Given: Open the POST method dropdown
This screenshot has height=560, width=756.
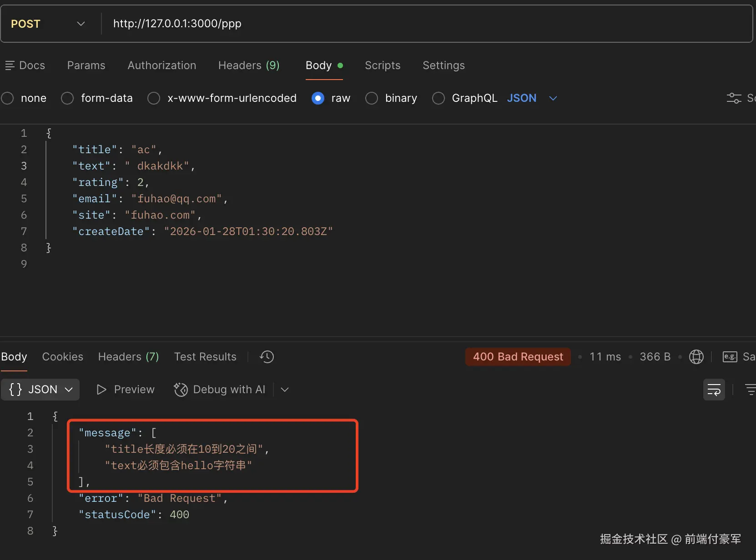Looking at the screenshot, I should [48, 24].
